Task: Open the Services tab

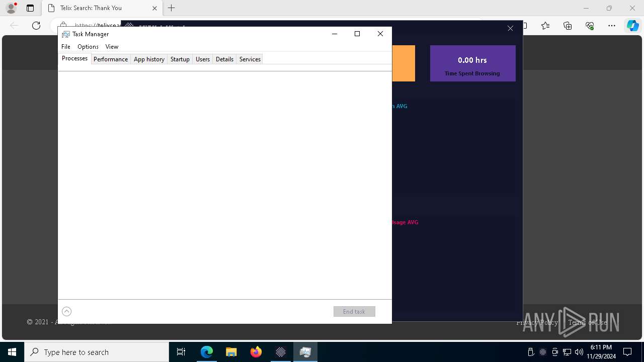Action: tap(250, 59)
